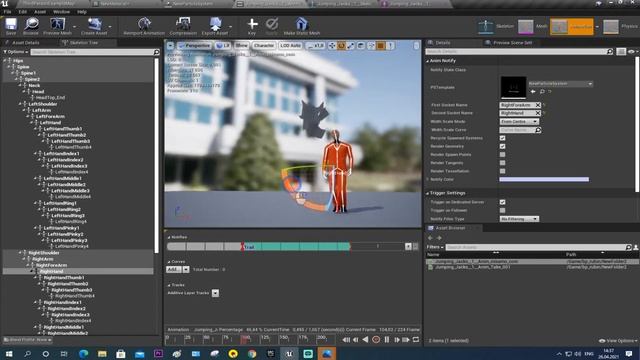The height and width of the screenshot is (360, 640).
Task: Click the Show viewport button
Action: [241, 46]
